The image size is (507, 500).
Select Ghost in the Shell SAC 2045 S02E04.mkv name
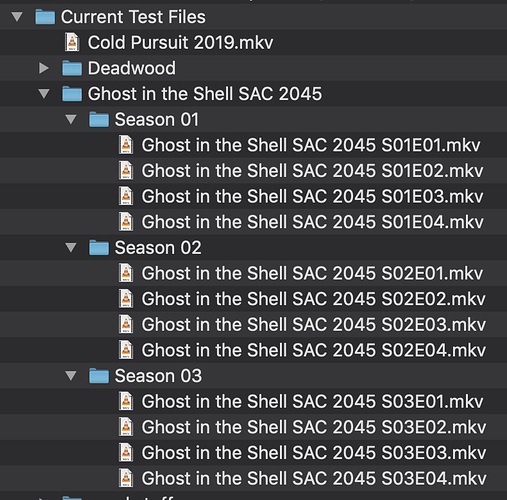pos(314,350)
